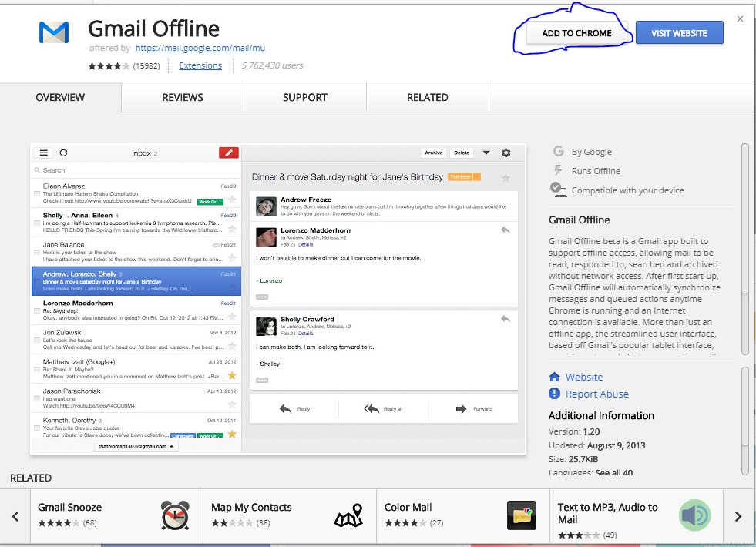
Task: Show the previous related extensions with left chevron
Action: (15, 516)
